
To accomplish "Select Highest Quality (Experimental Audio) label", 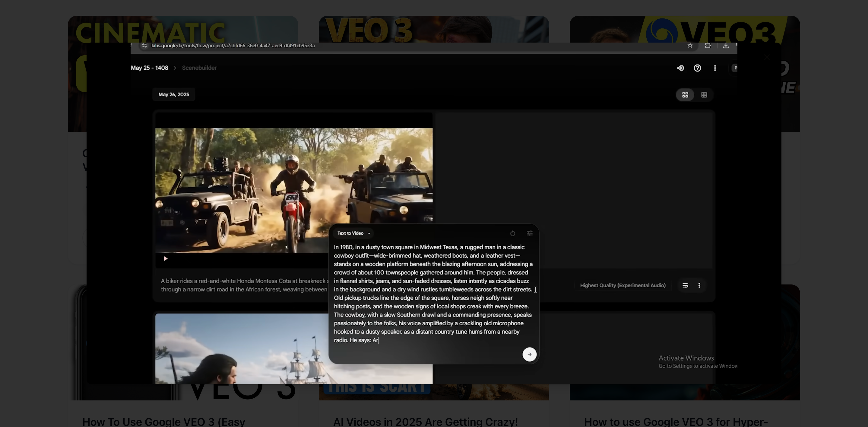I will click(x=622, y=285).
